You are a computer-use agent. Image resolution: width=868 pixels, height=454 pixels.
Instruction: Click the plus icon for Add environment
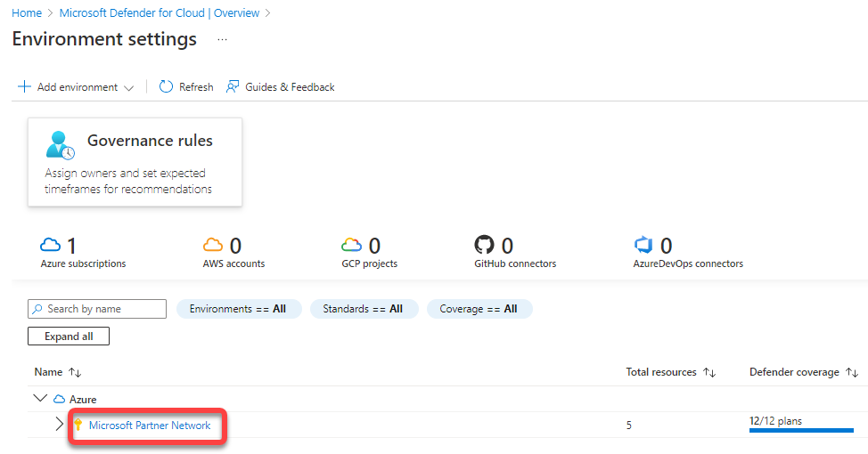point(24,87)
